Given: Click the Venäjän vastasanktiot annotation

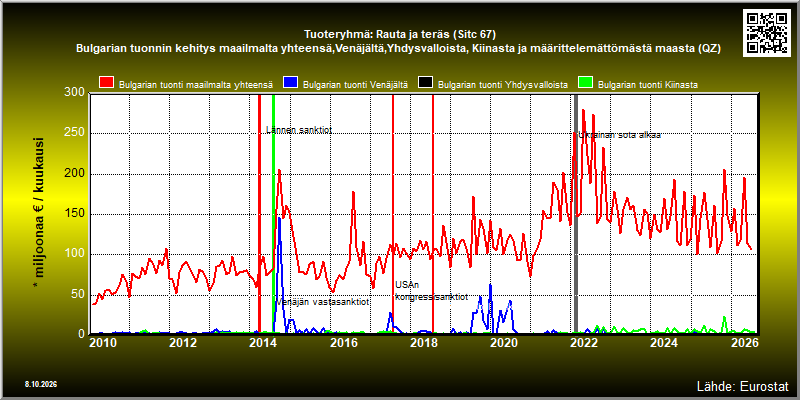Looking at the screenshot, I should pos(323,302).
